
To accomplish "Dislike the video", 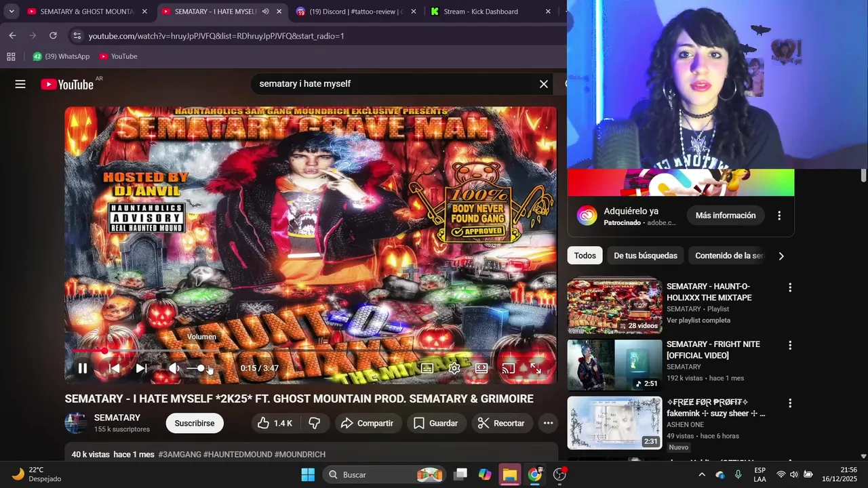I will (315, 423).
